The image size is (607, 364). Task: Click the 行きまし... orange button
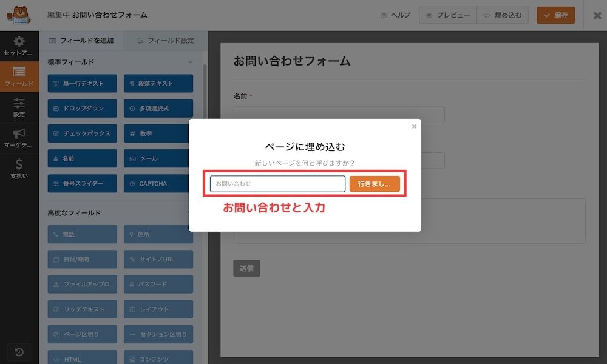[375, 184]
